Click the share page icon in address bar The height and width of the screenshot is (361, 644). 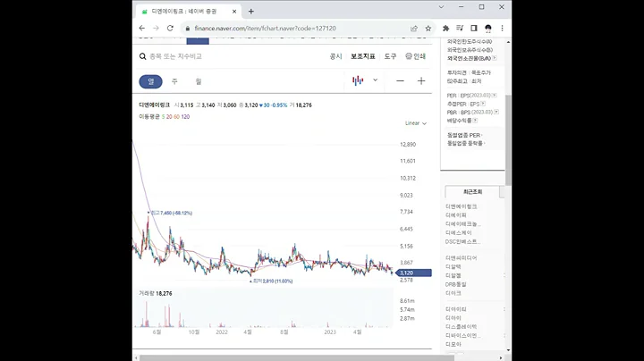point(414,29)
